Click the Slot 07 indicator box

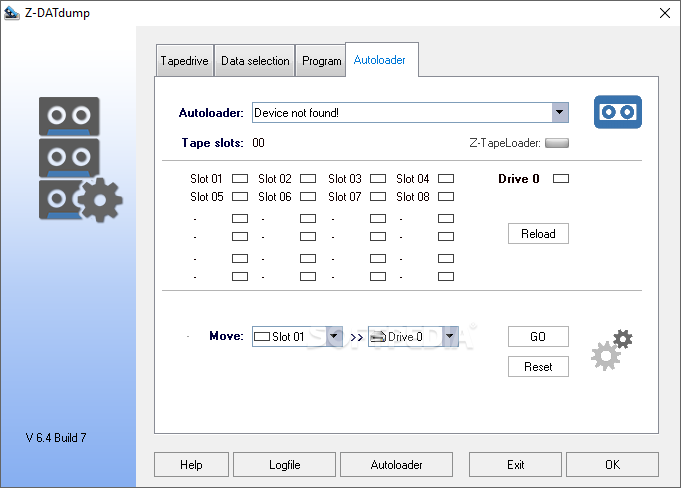pyautogui.click(x=378, y=197)
